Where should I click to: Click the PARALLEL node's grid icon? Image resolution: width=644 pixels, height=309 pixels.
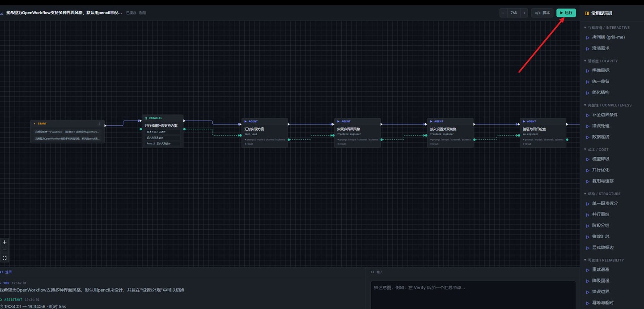tap(146, 118)
